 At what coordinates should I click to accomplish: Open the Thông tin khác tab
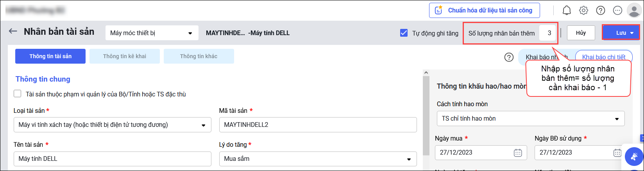[x=199, y=56]
